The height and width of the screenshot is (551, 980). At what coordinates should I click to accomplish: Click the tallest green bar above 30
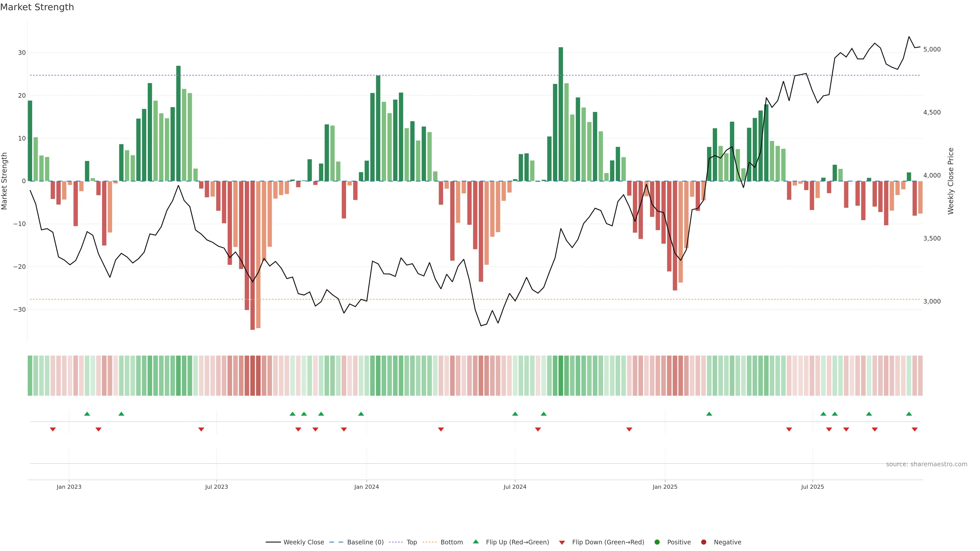click(x=561, y=114)
